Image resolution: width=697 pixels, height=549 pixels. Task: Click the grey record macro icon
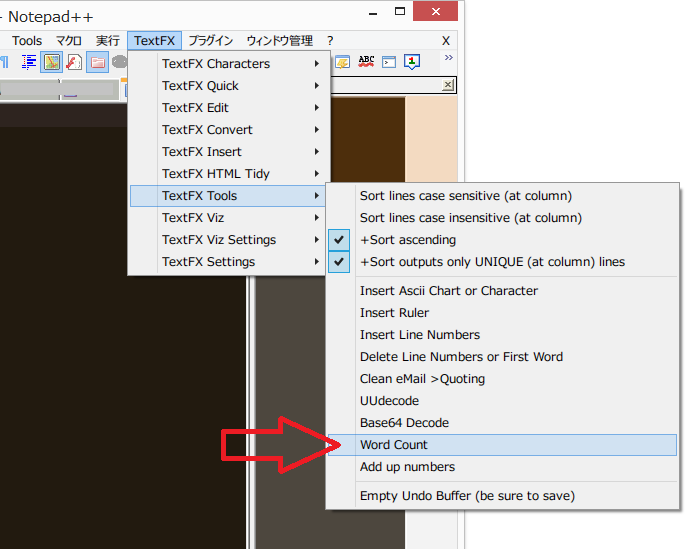[x=120, y=62]
